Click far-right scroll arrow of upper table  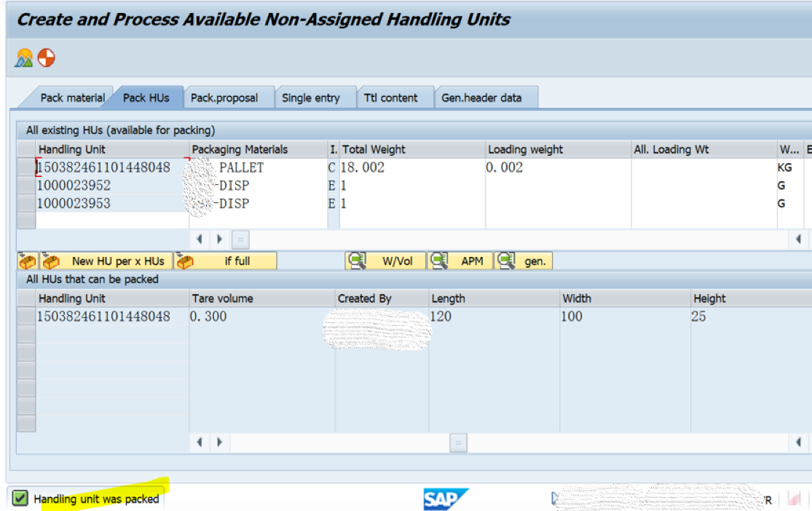[x=798, y=239]
